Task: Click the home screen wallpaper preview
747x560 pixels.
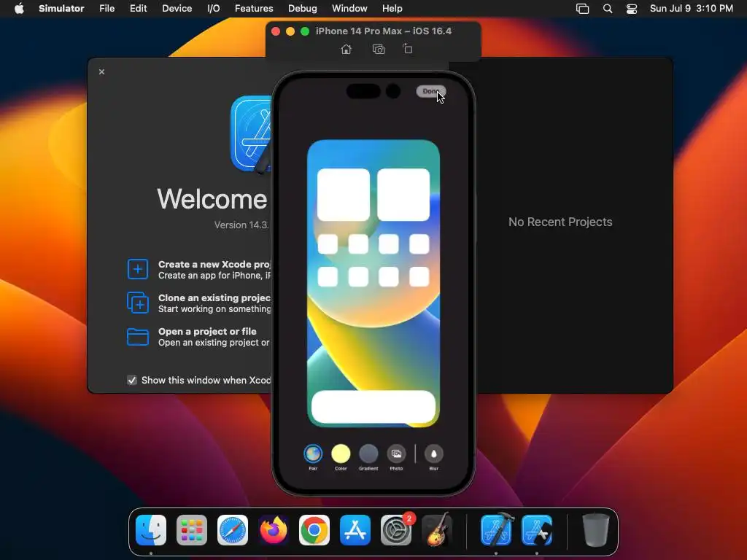Action: coord(373,284)
